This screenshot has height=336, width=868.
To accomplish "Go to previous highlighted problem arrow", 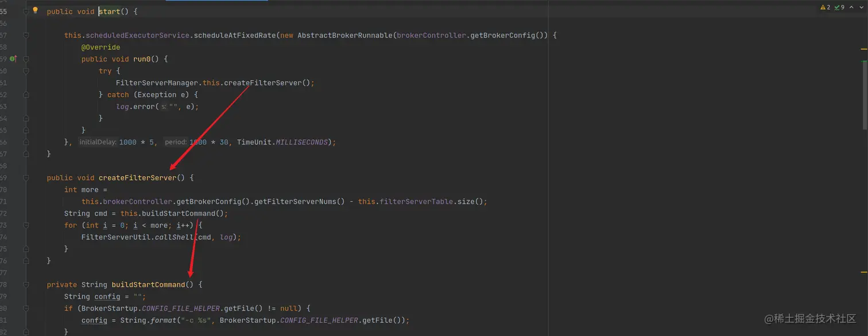I will coord(851,7).
